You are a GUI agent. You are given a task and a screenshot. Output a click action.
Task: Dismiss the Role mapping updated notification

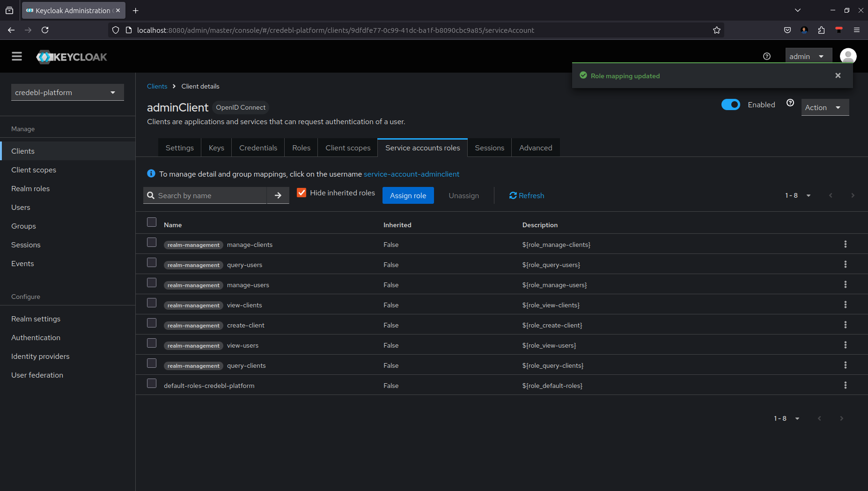click(x=838, y=75)
